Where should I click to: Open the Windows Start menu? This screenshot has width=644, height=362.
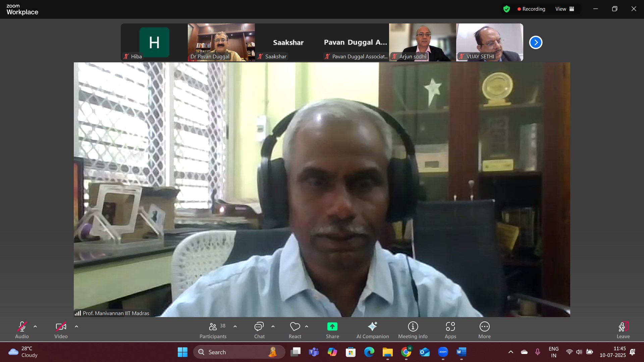[182, 352]
